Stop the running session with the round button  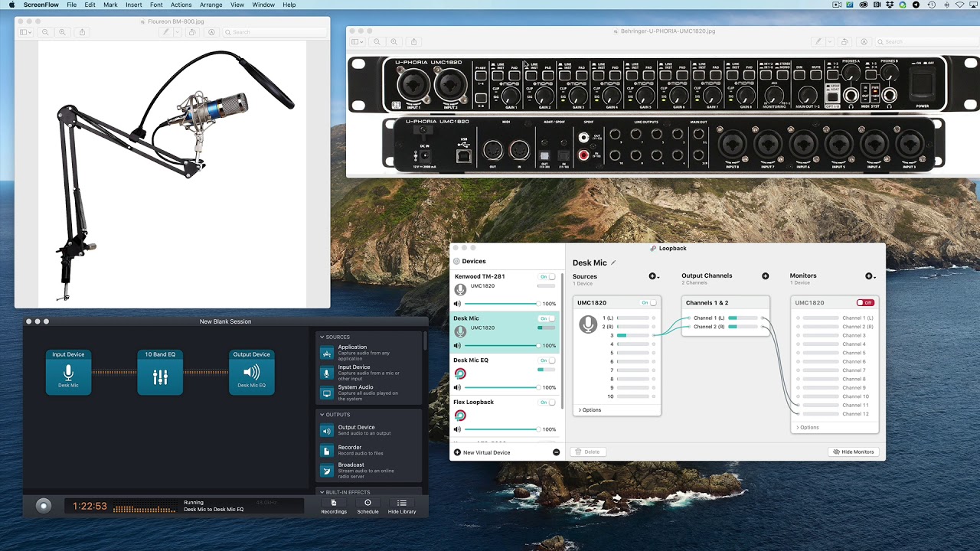44,506
